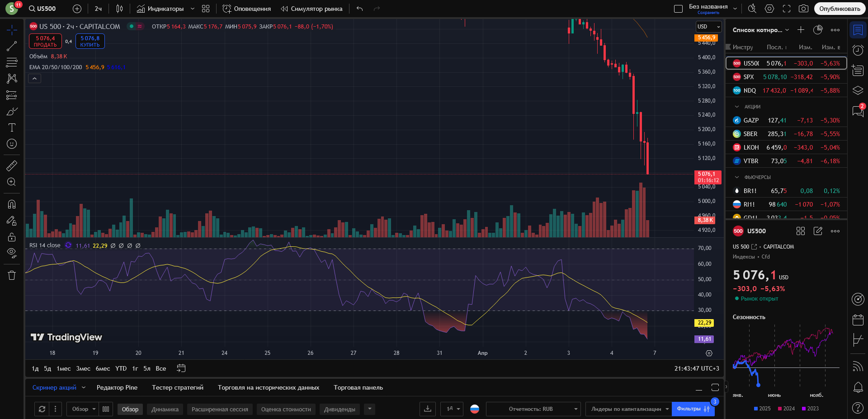
Task: Open the 2ч timeframe selector
Action: tap(98, 9)
